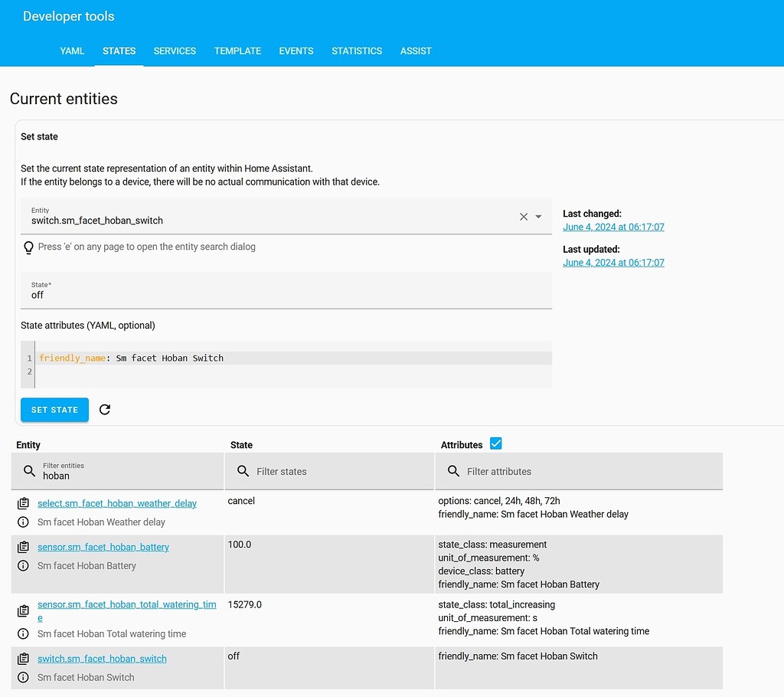Click the refresh icon beside Set State

coord(105,410)
